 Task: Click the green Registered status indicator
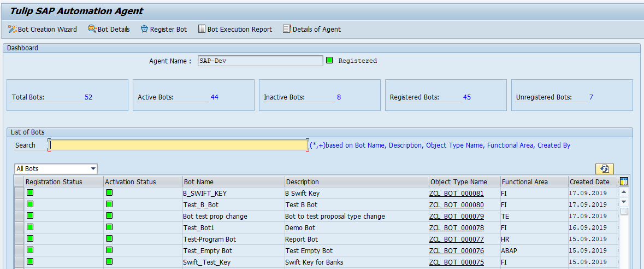tap(329, 61)
